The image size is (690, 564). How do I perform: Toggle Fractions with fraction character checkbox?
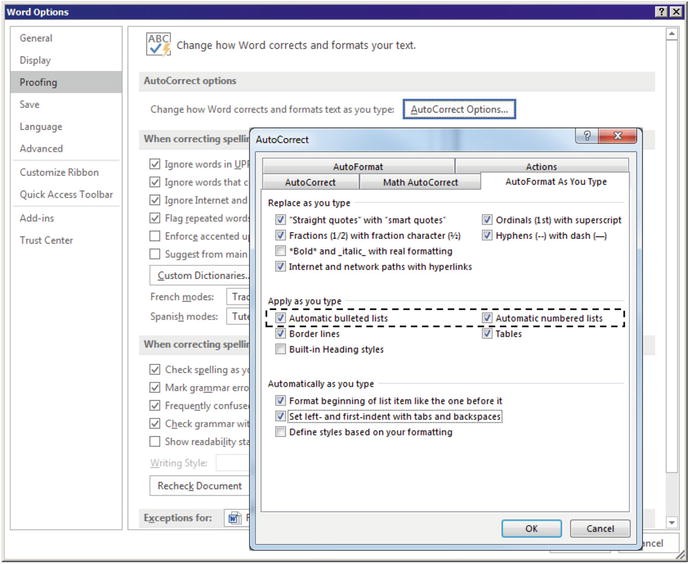(280, 235)
